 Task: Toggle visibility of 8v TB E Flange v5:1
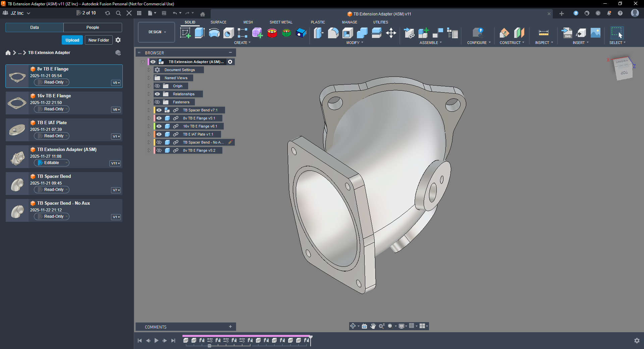tap(159, 118)
